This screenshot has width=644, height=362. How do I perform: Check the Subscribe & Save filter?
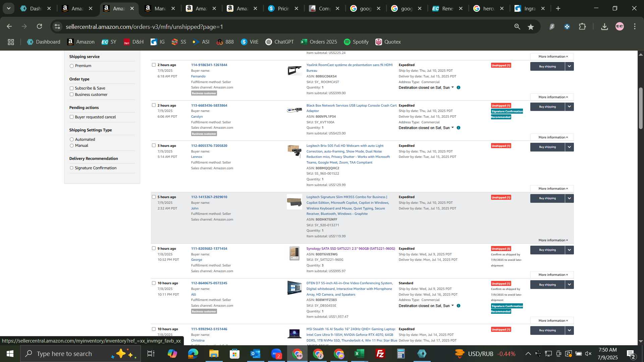(x=71, y=88)
